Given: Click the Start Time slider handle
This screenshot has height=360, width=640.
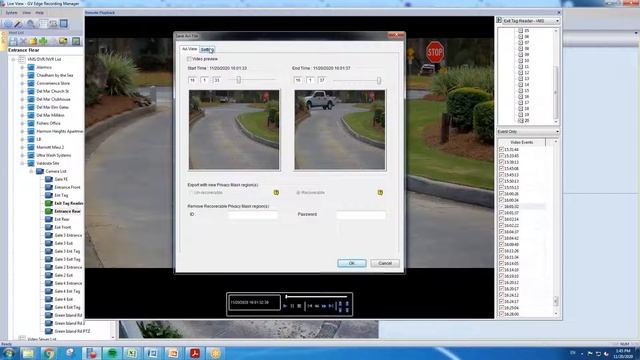Looking at the screenshot, I should (239, 80).
